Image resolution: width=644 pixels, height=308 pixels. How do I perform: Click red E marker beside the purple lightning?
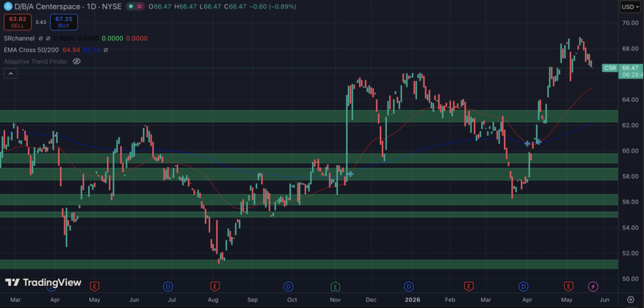pyautogui.click(x=569, y=286)
